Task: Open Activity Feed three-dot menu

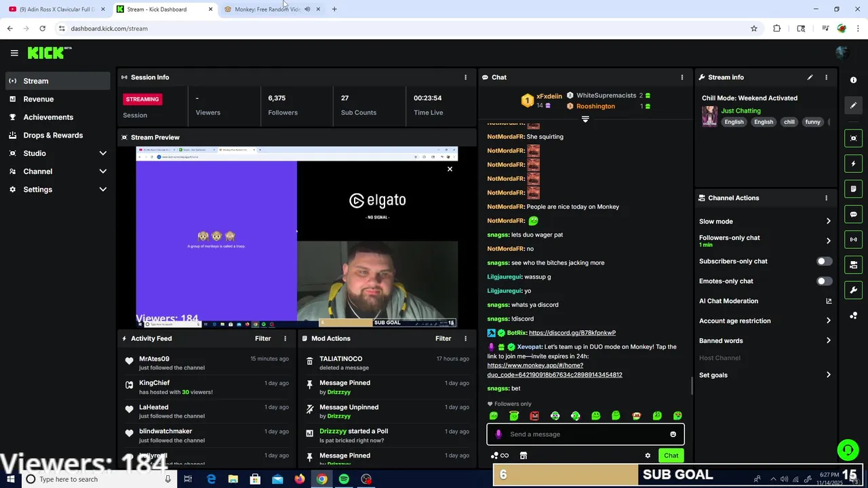Action: pyautogui.click(x=285, y=338)
